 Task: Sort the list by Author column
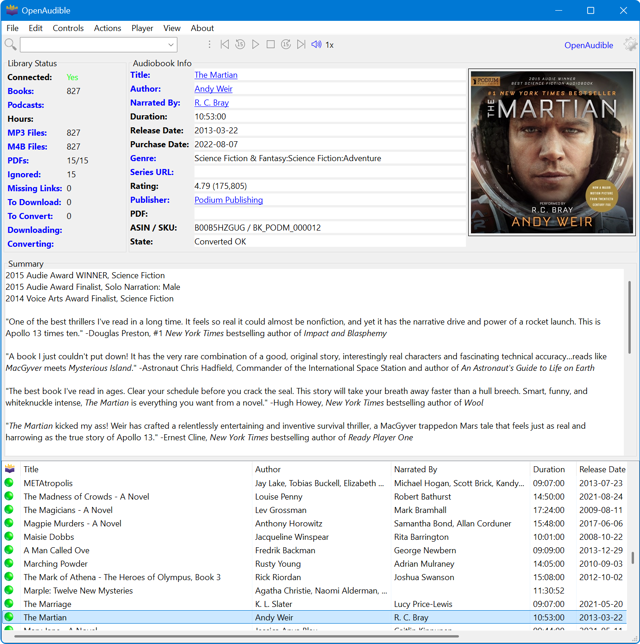[321, 469]
